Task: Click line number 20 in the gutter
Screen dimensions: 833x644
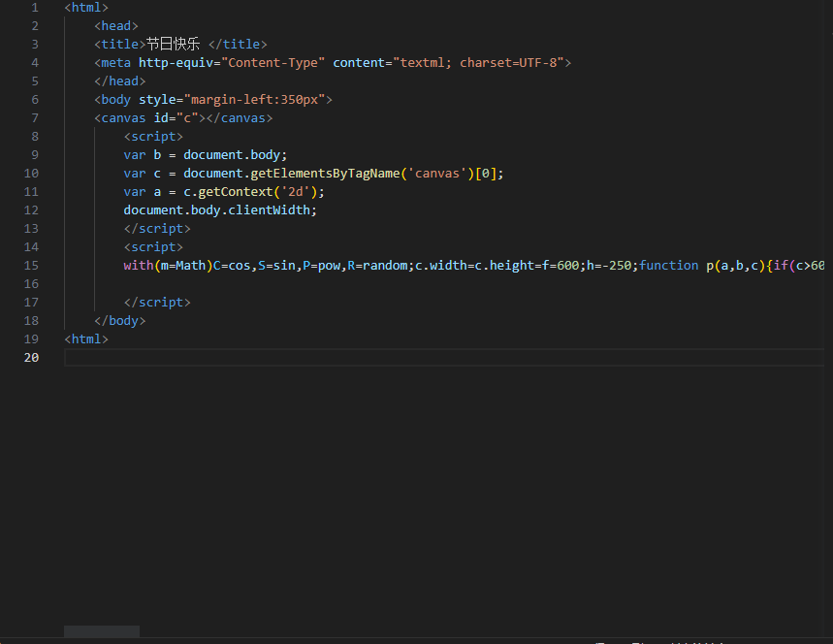Action: point(31,358)
